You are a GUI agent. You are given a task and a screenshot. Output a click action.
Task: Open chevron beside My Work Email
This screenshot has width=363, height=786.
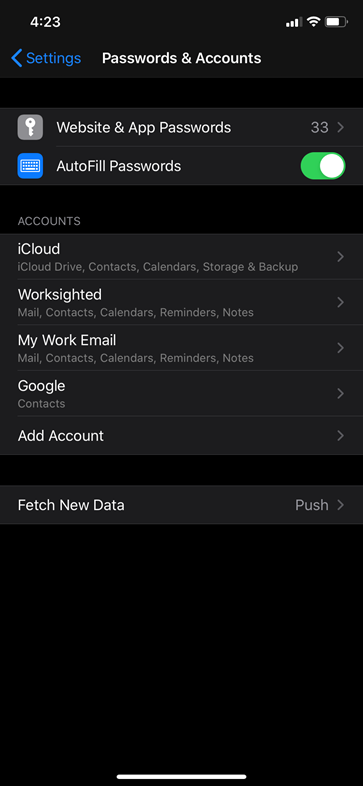340,348
